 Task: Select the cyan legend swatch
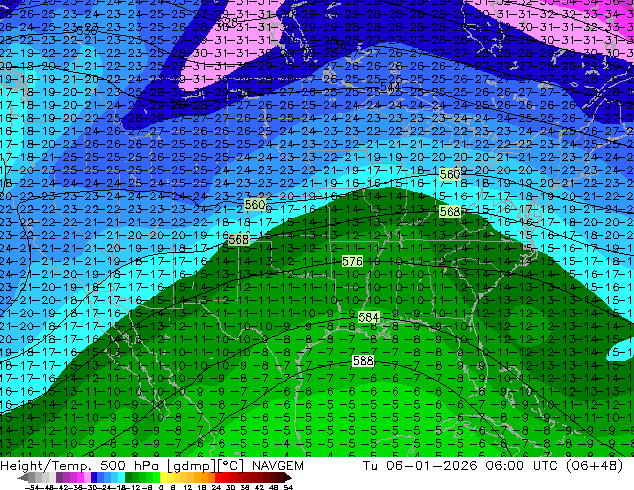click(122, 477)
